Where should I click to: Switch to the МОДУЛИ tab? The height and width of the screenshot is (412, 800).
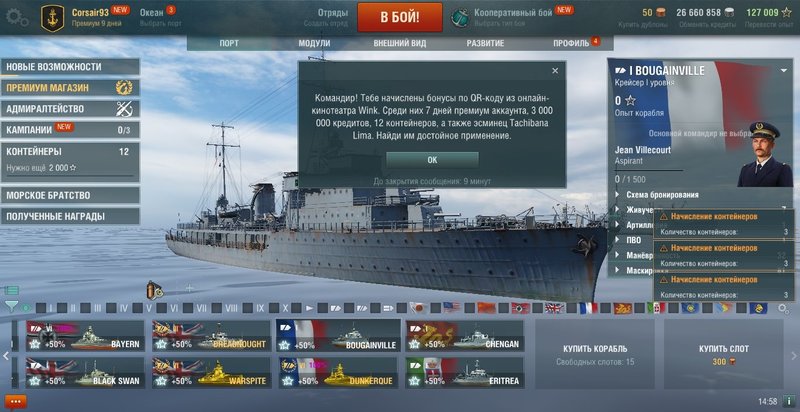click(x=314, y=43)
